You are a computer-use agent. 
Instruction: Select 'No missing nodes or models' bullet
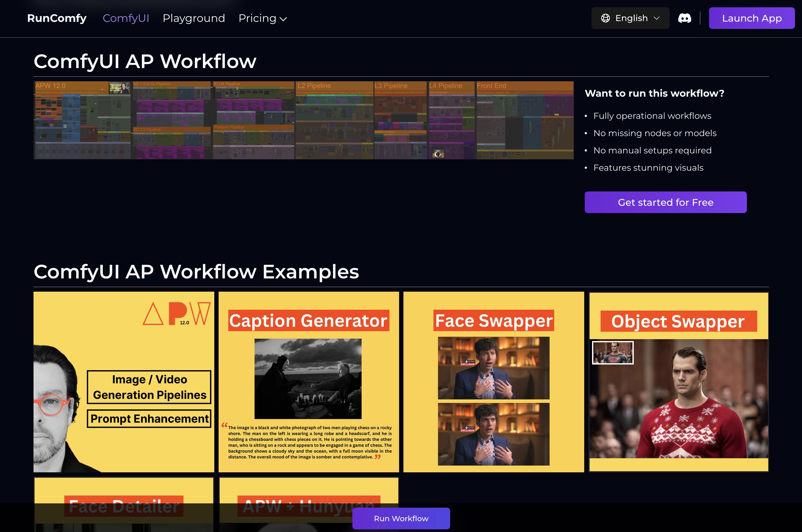click(655, 133)
